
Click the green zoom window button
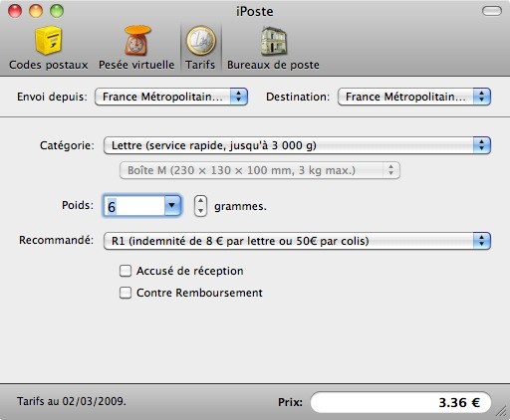point(57,11)
